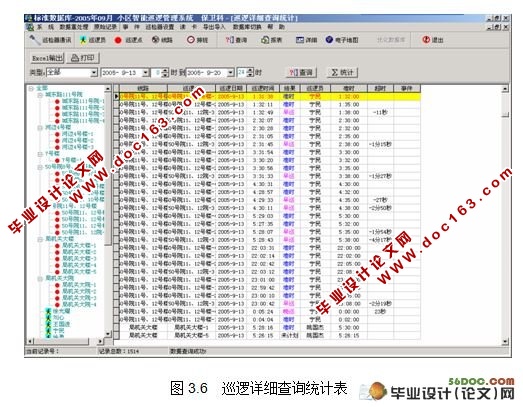
Task: Click the 巡逻日期 column header
Action: click(x=231, y=88)
